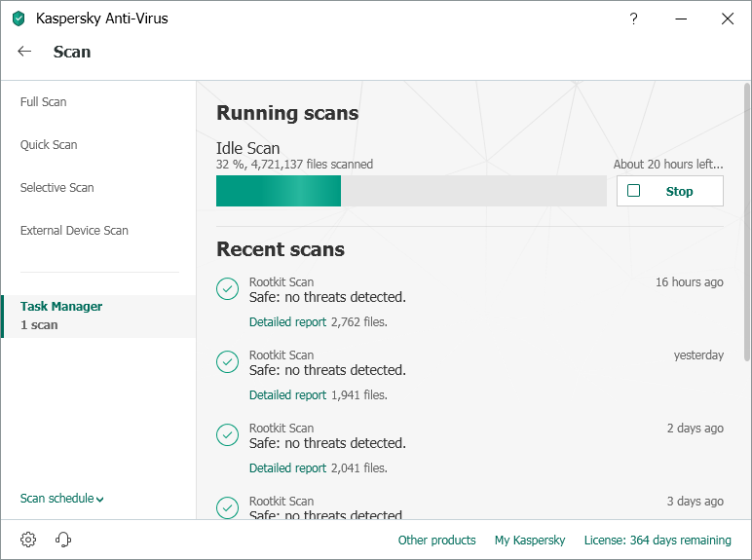Viewport: 752px width, 560px height.
Task: Click the checkmark icon for 16 hours ago scan
Action: 227,288
